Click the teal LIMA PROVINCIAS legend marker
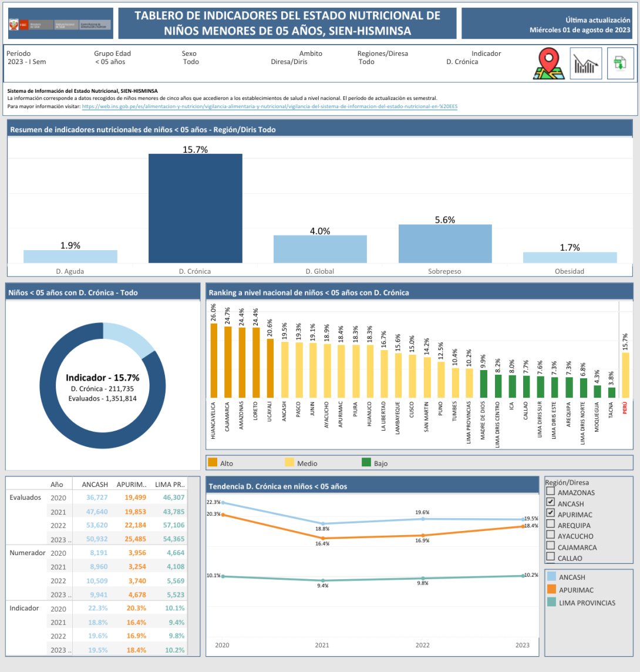This screenshot has width=640, height=672. click(x=551, y=602)
